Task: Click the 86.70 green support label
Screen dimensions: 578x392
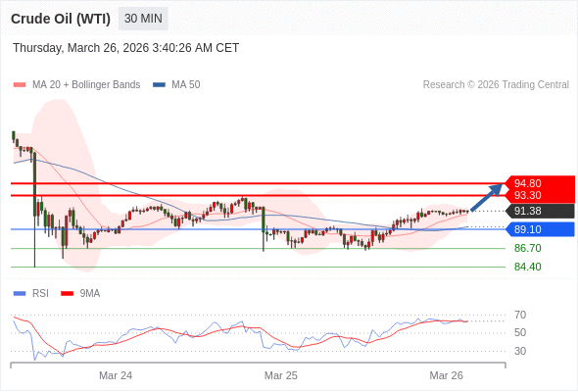Action: click(x=527, y=248)
